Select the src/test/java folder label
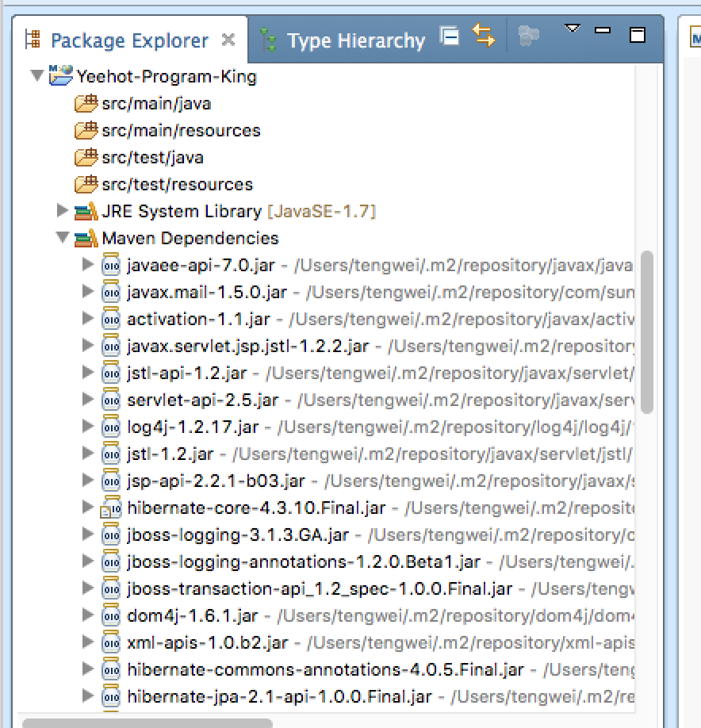 (x=153, y=158)
